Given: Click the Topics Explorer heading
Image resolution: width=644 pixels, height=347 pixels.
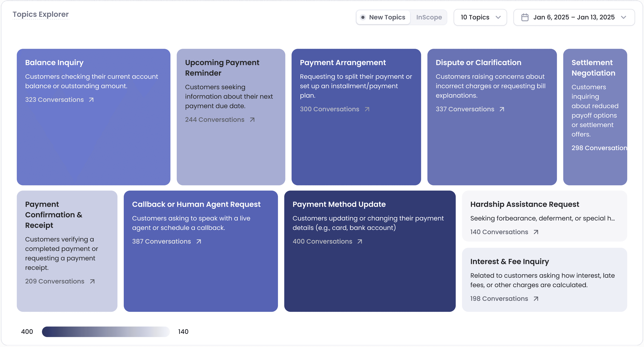Looking at the screenshot, I should 41,14.
